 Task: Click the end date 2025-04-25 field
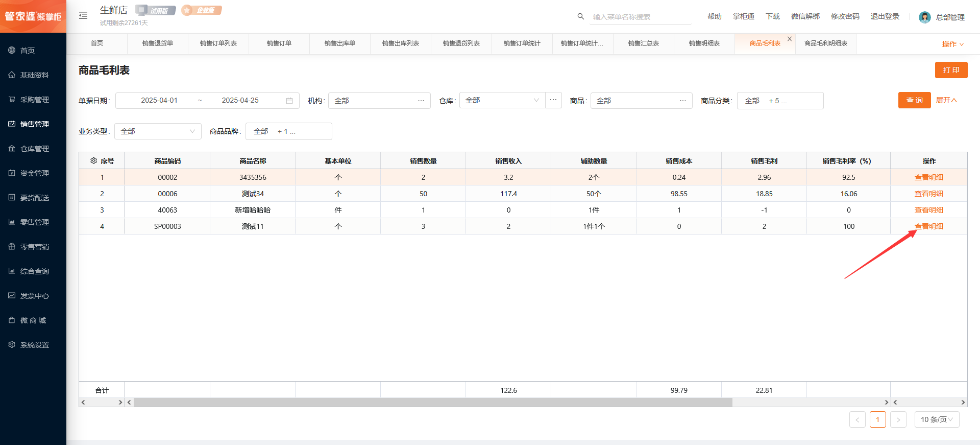pyautogui.click(x=240, y=100)
